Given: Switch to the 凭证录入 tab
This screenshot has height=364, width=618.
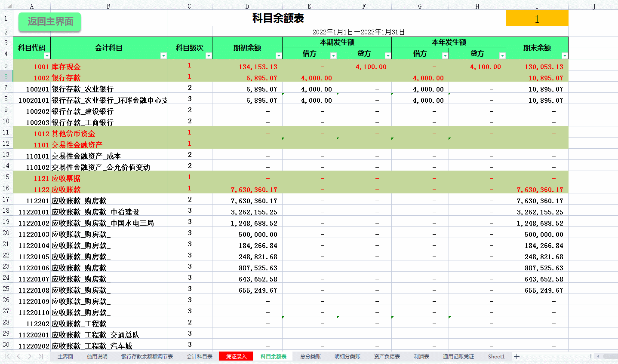Looking at the screenshot, I should click(235, 356).
